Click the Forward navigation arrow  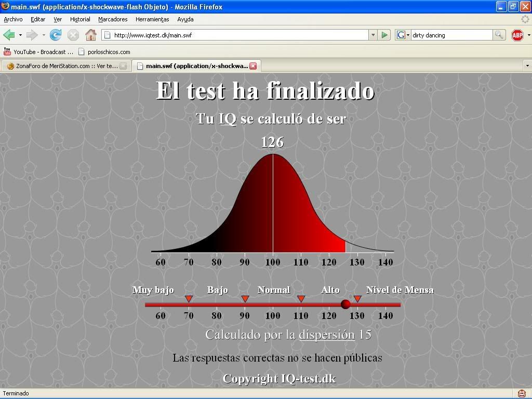pos(32,35)
